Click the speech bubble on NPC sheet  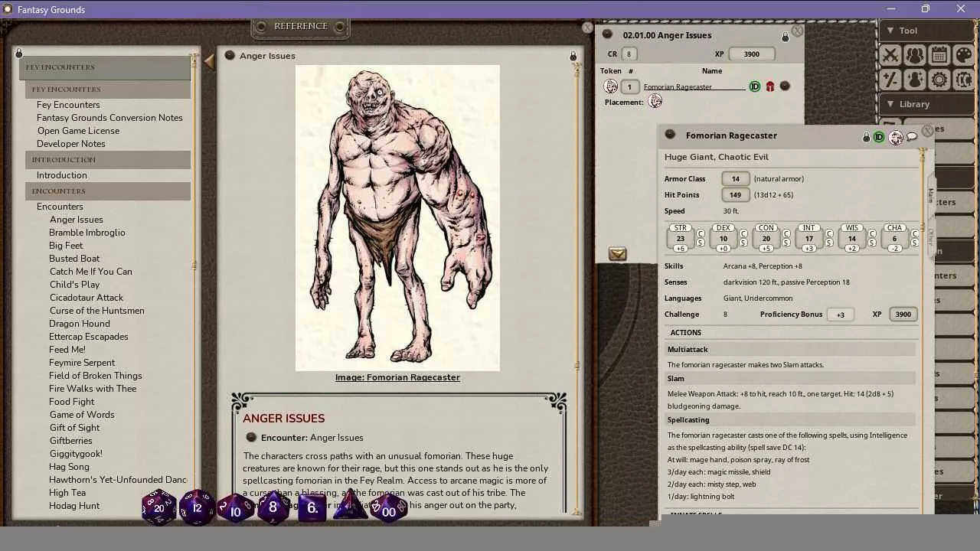pyautogui.click(x=912, y=137)
